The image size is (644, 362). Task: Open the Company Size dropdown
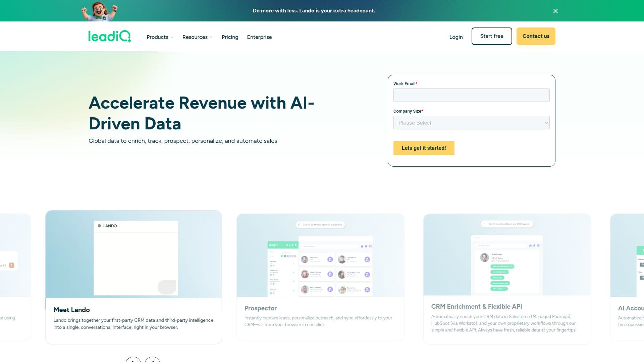click(471, 123)
